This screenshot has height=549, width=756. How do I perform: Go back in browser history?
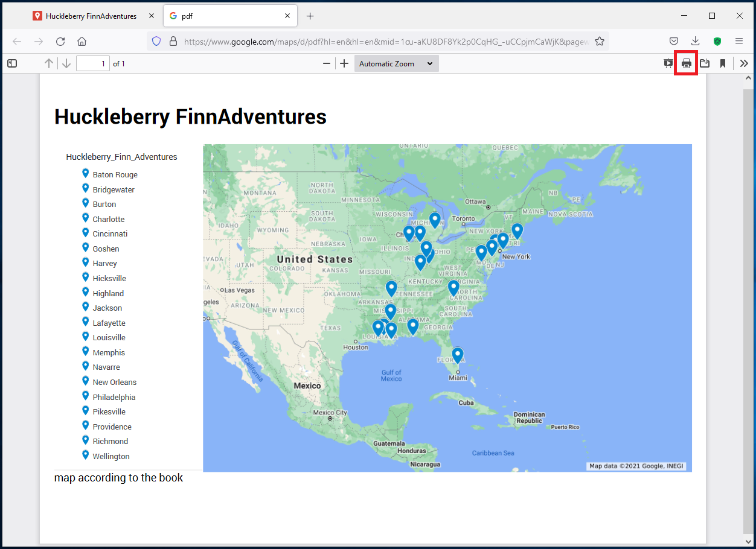pos(17,42)
